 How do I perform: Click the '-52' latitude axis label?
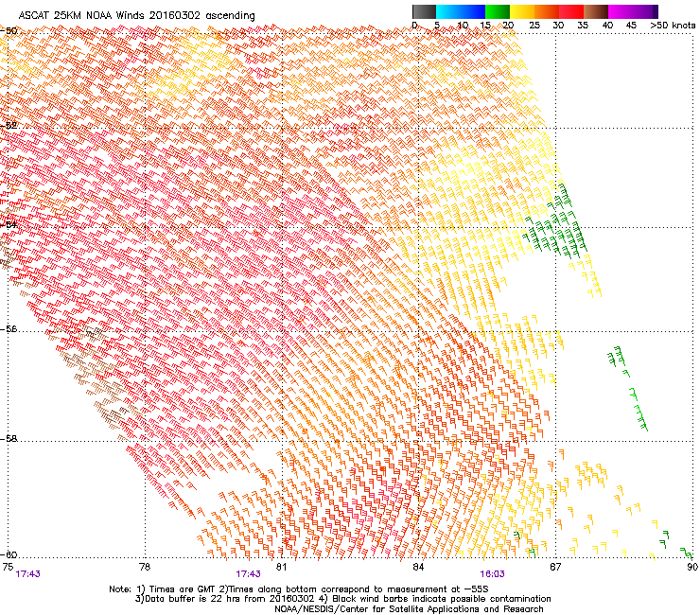pyautogui.click(x=9, y=126)
